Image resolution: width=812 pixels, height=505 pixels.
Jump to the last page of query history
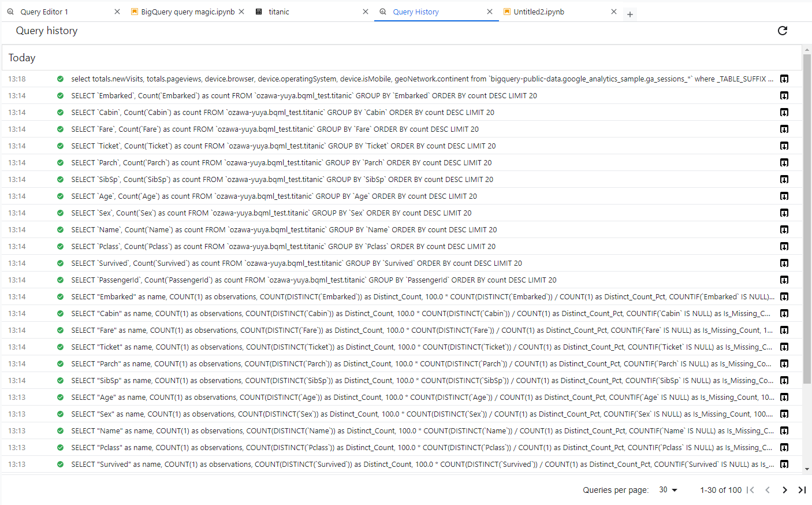[x=802, y=489]
